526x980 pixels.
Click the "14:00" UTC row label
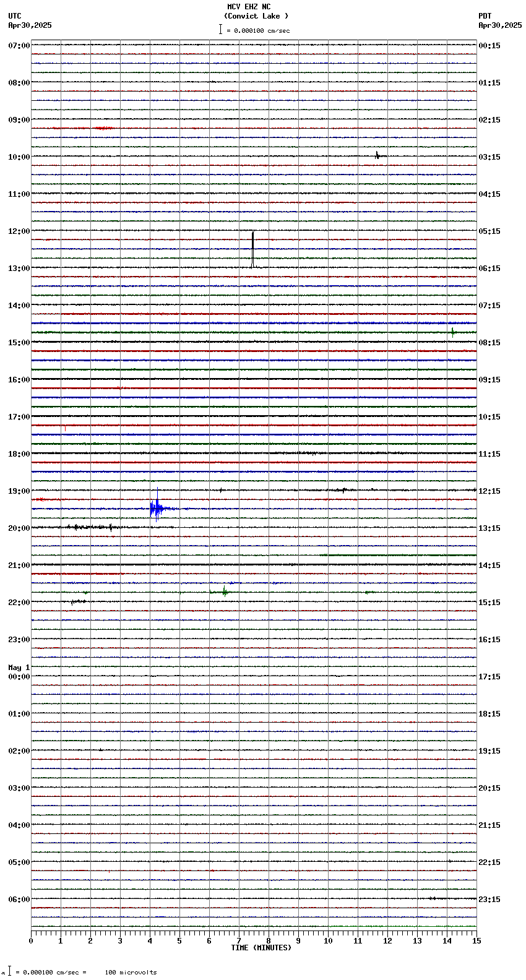tap(19, 306)
